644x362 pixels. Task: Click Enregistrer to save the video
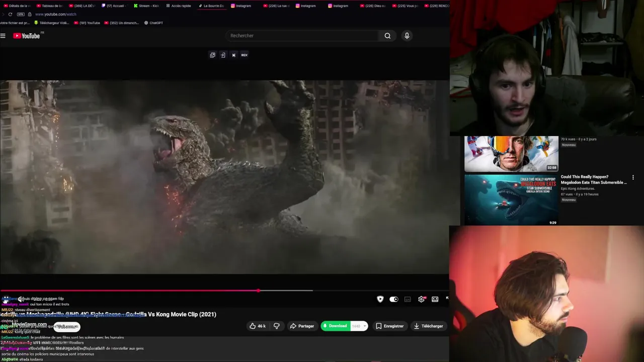click(x=390, y=326)
